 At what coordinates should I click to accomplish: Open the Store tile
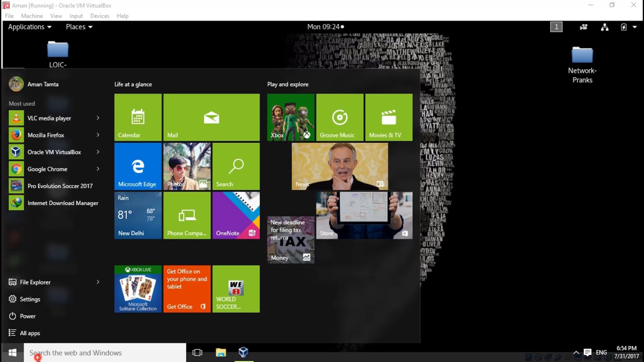(x=364, y=215)
